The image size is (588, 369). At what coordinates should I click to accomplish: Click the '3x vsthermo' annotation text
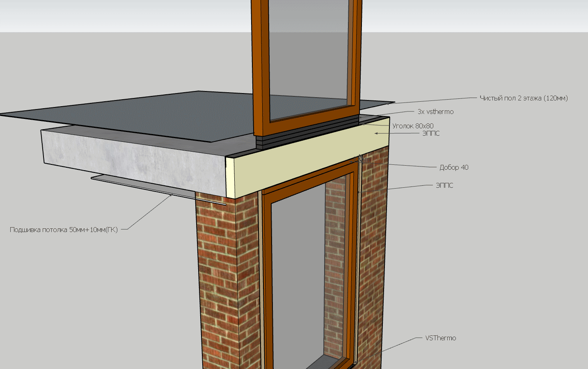(435, 112)
